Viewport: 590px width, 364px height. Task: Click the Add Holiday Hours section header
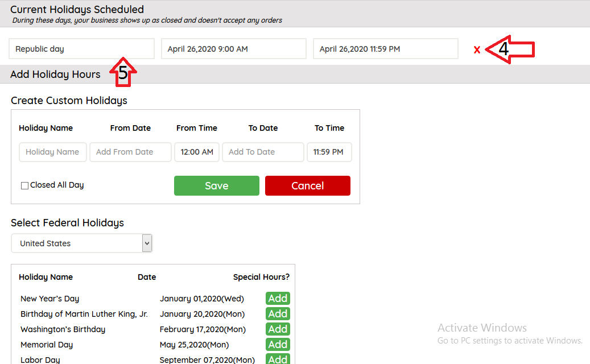(55, 75)
